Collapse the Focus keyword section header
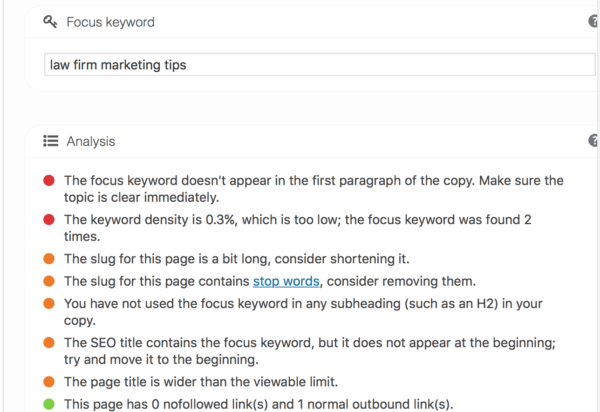 tap(312, 22)
